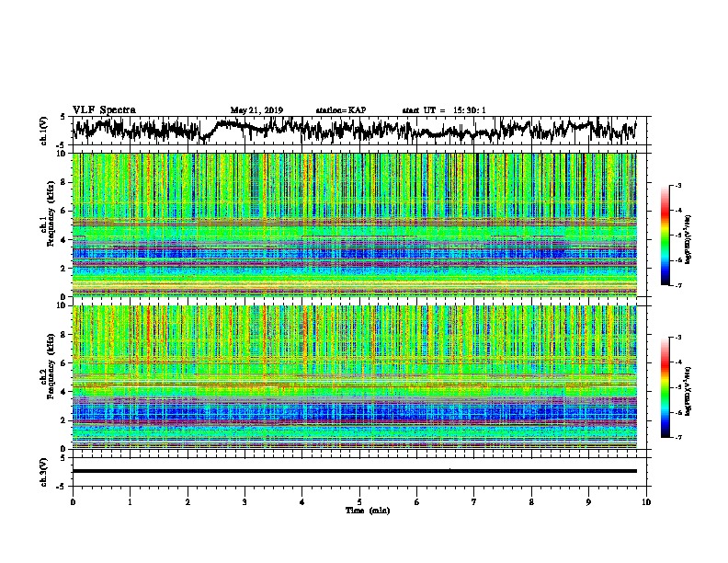Click the 'start UT = 15:30:1' label
This screenshot has height=563, width=728.
pyautogui.click(x=444, y=110)
